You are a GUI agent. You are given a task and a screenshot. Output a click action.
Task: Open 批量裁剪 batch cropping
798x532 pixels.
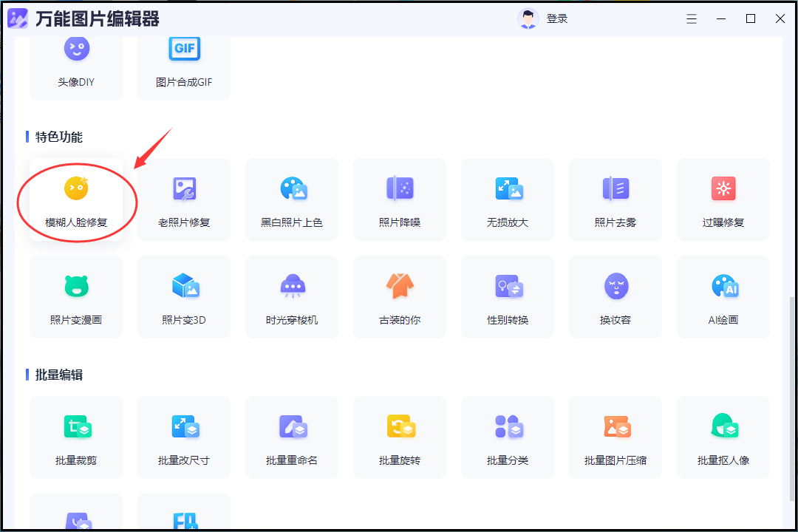tap(76, 437)
